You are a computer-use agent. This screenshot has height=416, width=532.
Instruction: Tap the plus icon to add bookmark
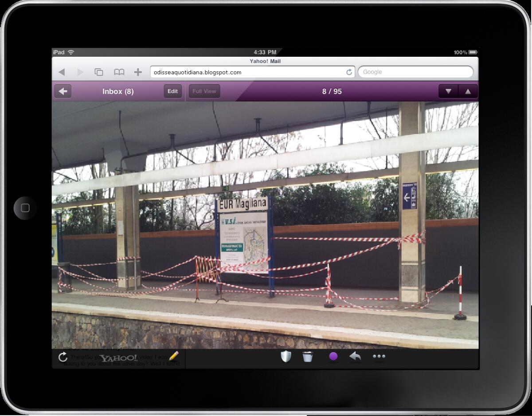(x=138, y=72)
